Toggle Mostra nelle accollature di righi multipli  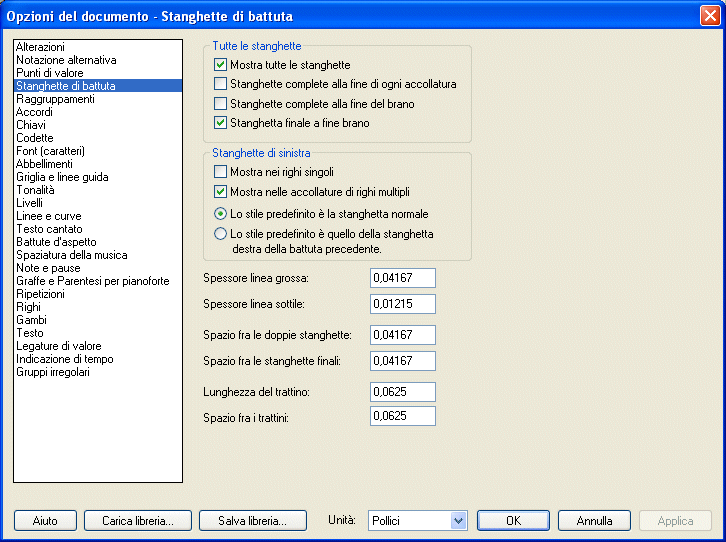(x=220, y=192)
